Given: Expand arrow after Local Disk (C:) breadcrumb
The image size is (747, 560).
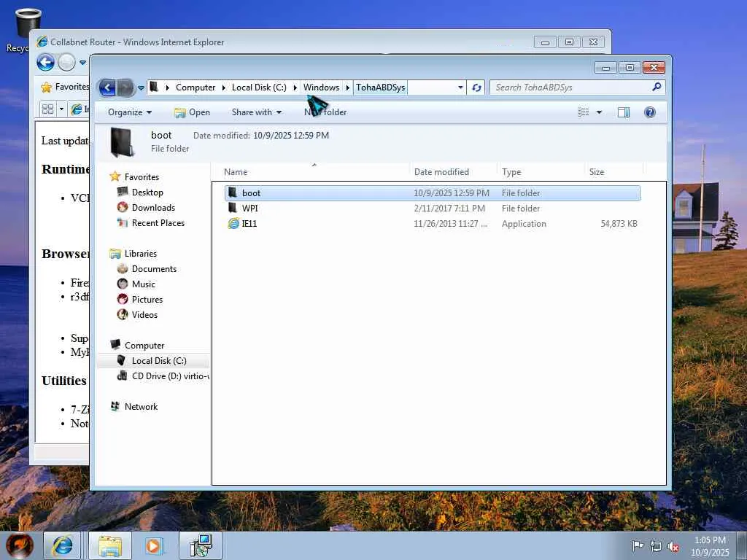Looking at the screenshot, I should click(x=295, y=87).
